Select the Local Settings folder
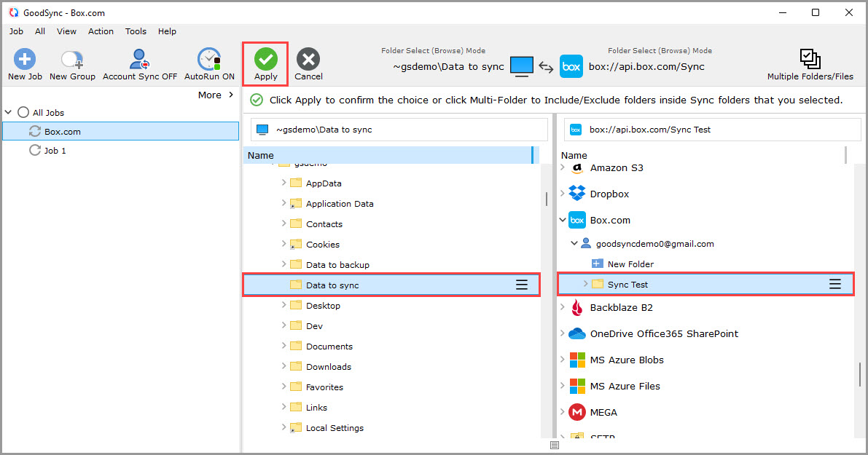The image size is (868, 455). point(335,428)
